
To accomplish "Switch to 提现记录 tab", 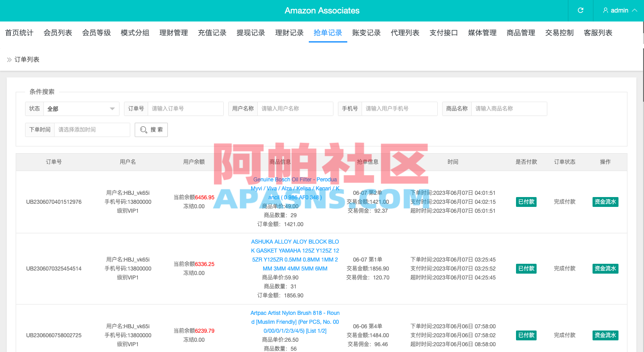I will 251,33.
